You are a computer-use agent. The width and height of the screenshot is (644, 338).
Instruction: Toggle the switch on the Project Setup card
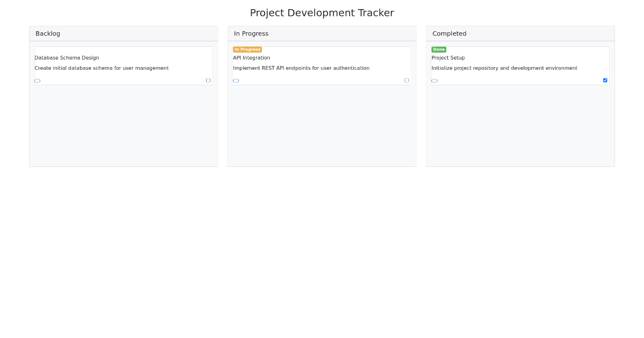click(x=434, y=80)
